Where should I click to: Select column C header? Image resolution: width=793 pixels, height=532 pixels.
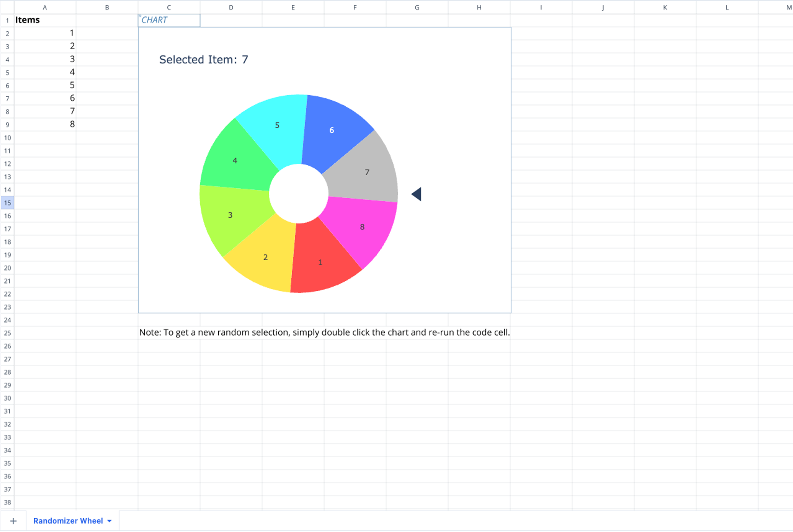point(169,7)
